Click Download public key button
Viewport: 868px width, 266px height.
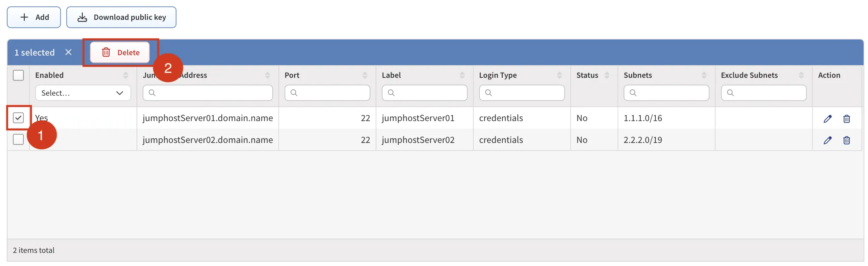coord(121,17)
